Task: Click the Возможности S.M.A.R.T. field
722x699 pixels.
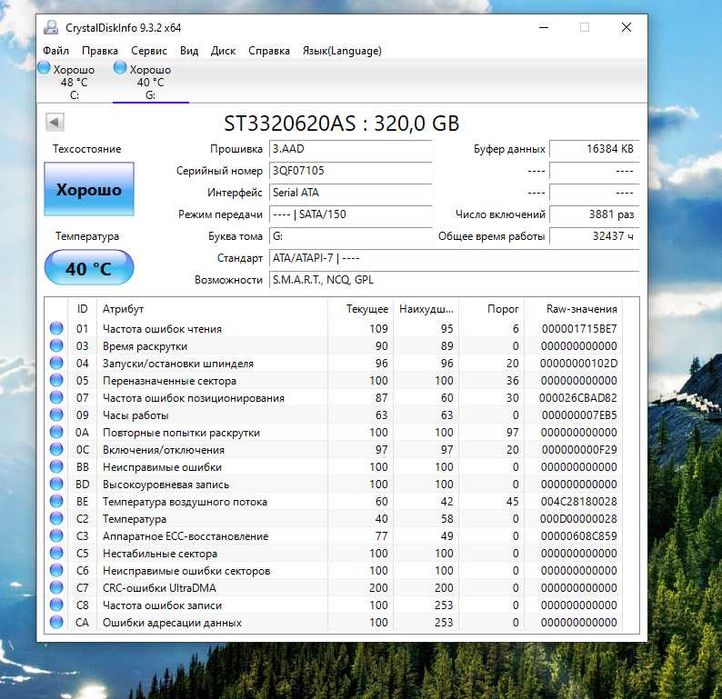Action: coord(454,280)
